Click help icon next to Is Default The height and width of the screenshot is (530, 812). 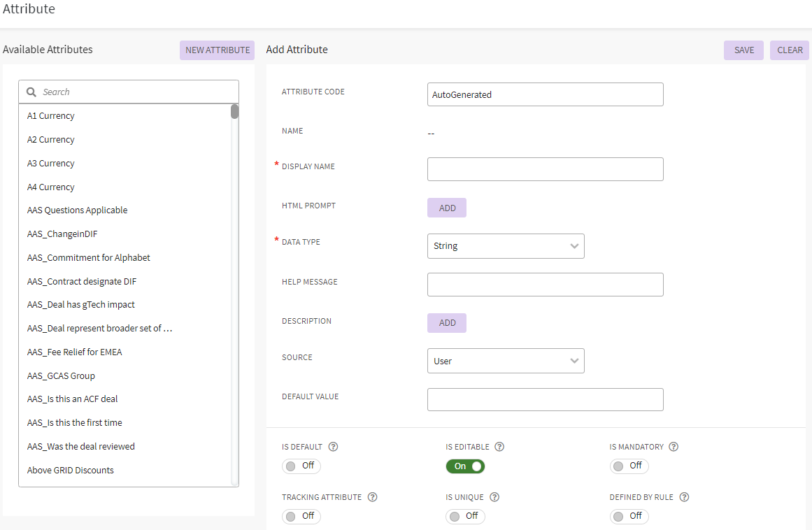point(334,447)
